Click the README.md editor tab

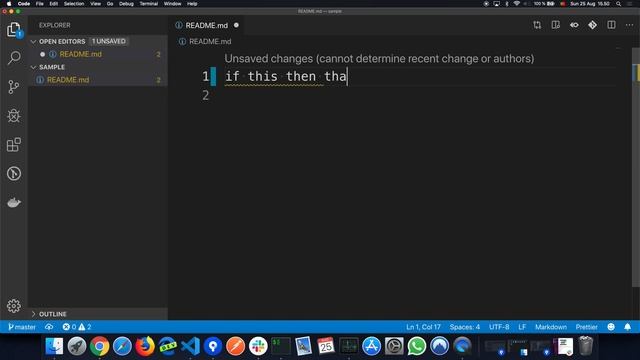(206, 25)
